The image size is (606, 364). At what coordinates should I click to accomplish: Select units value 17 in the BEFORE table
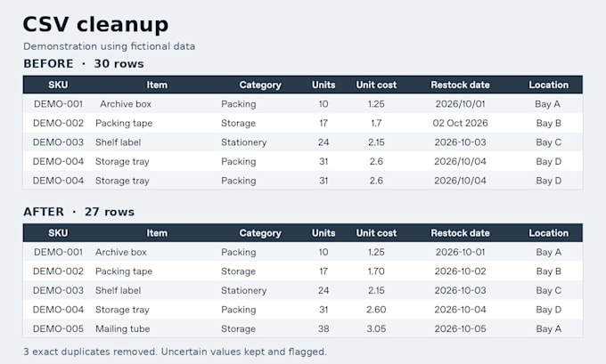point(323,123)
